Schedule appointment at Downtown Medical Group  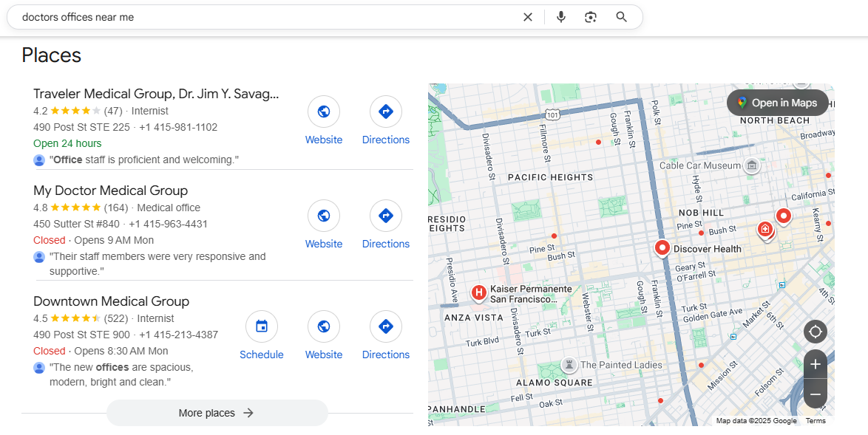(261, 327)
